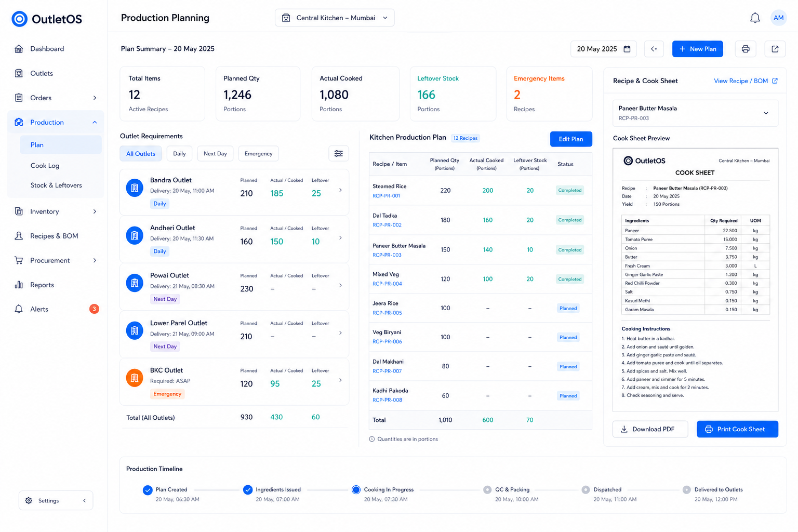This screenshot has height=532, width=798.
Task: Click Download PDF button
Action: coord(650,429)
